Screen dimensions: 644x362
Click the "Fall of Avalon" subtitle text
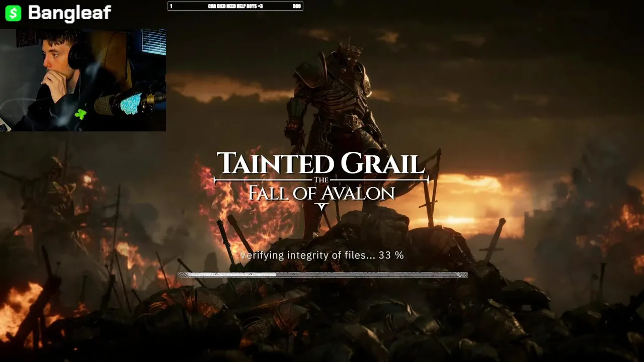coord(321,193)
